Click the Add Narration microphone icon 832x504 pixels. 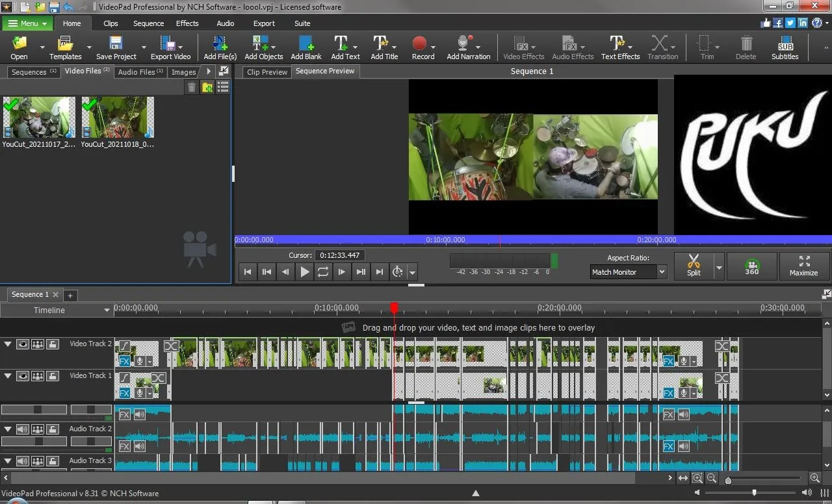pos(464,44)
